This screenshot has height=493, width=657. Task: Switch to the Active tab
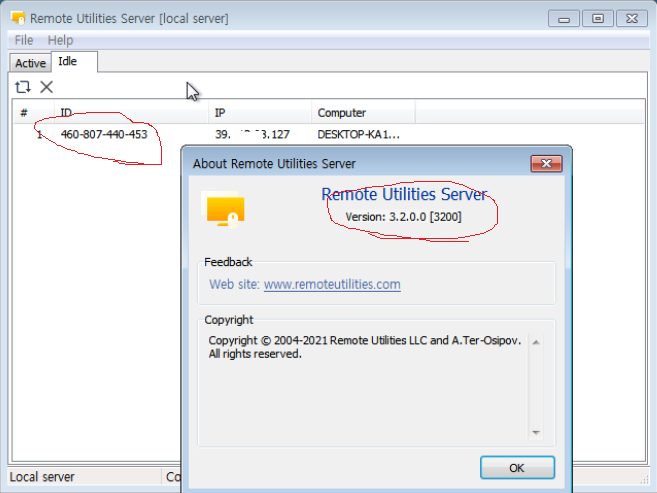(x=30, y=63)
